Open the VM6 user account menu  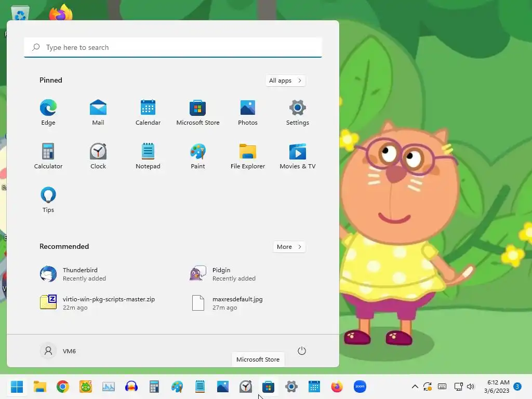(58, 351)
